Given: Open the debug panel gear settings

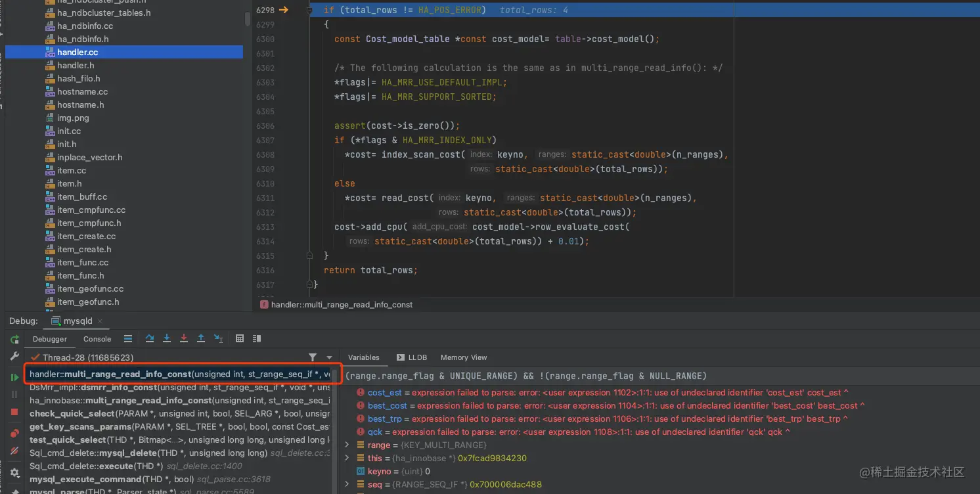Looking at the screenshot, I should 14,473.
